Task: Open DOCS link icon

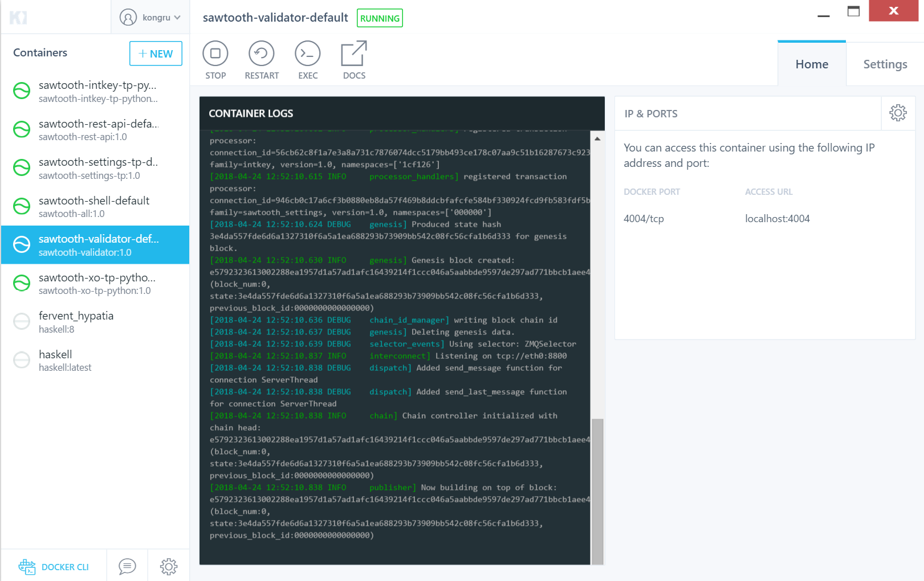Action: pos(354,60)
